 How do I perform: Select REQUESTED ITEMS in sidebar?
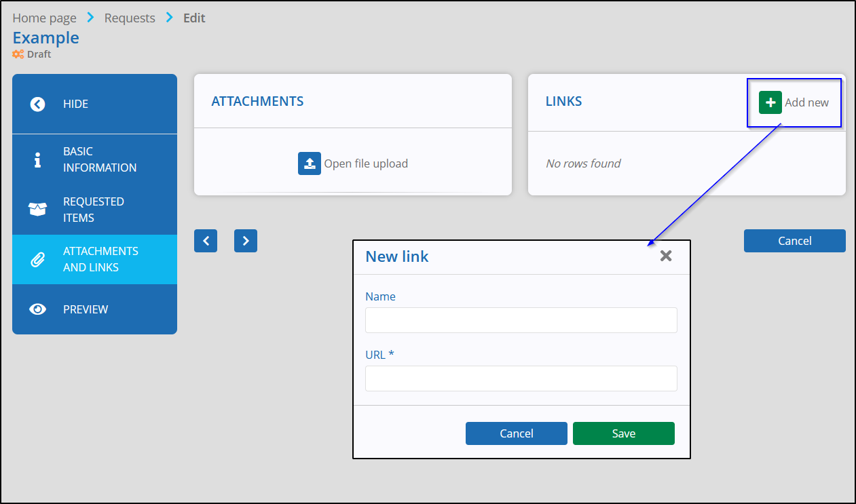94,210
